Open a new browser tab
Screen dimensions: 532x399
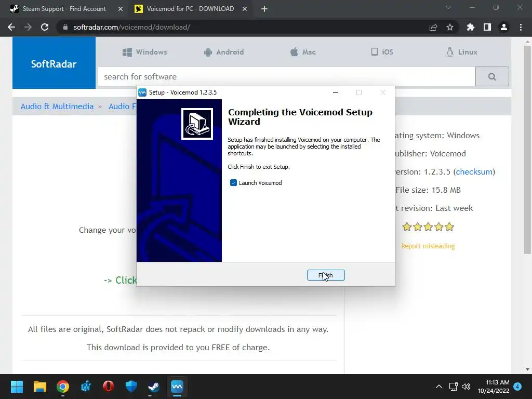tap(264, 9)
